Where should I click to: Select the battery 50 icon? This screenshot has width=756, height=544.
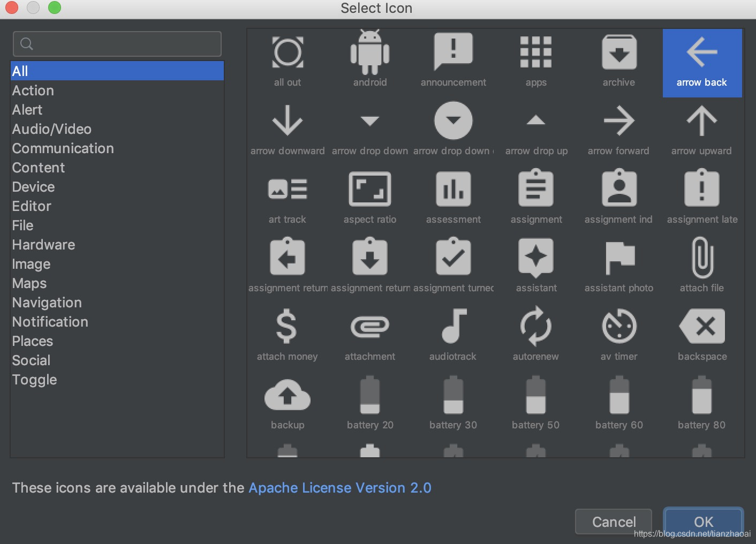pyautogui.click(x=536, y=395)
